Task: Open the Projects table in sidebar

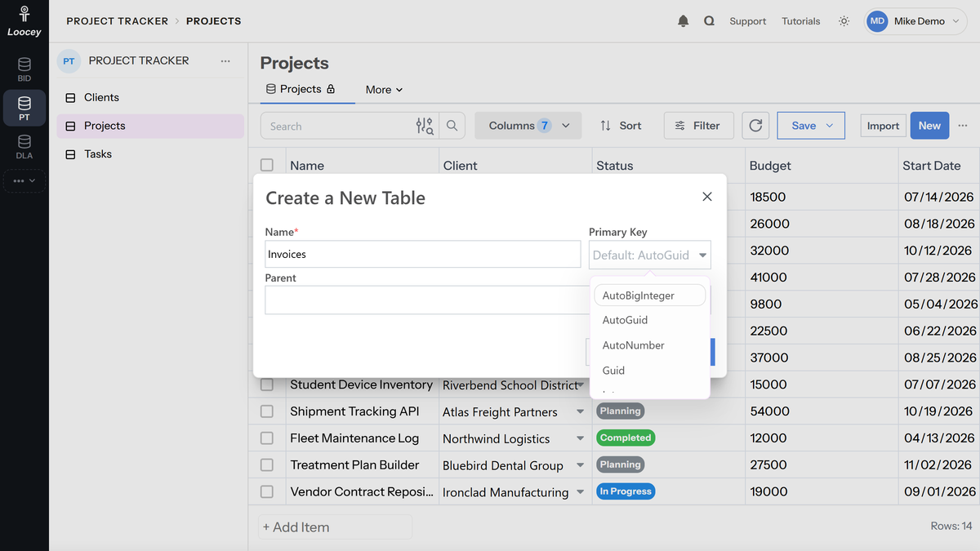Action: pyautogui.click(x=150, y=126)
